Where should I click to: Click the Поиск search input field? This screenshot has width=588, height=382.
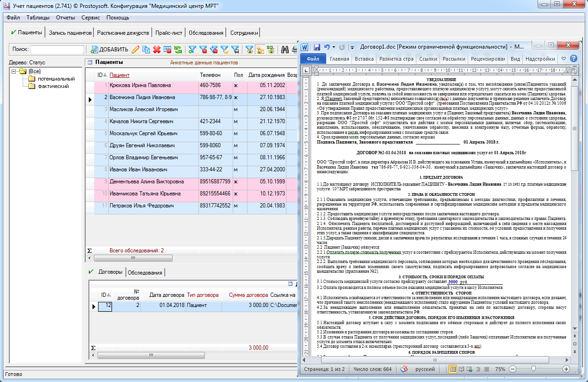(57, 50)
